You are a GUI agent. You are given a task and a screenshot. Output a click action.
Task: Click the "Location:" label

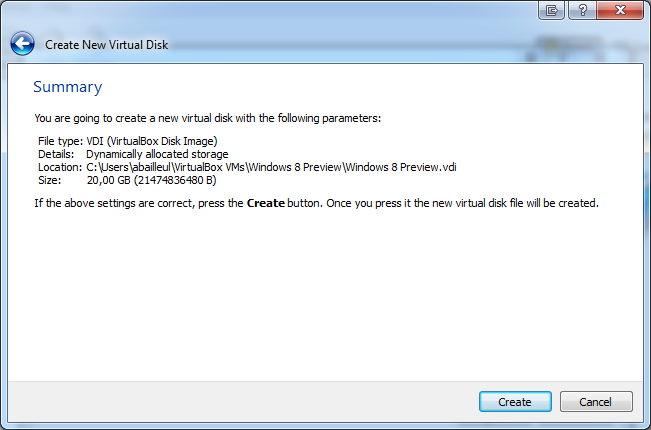pos(60,167)
